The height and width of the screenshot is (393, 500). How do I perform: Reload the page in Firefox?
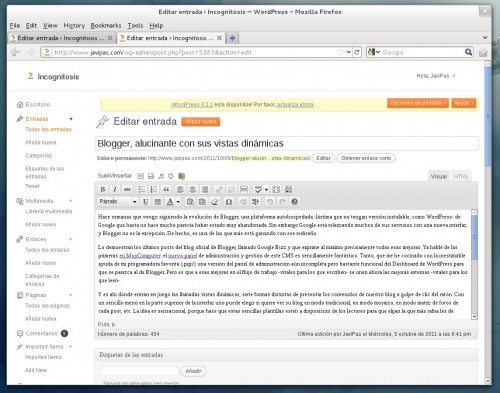pos(357,52)
